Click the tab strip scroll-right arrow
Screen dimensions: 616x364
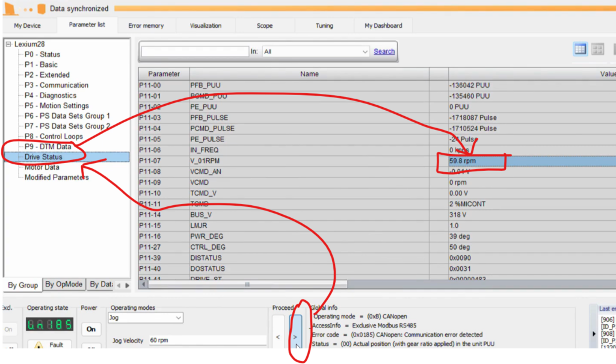pos(127,285)
